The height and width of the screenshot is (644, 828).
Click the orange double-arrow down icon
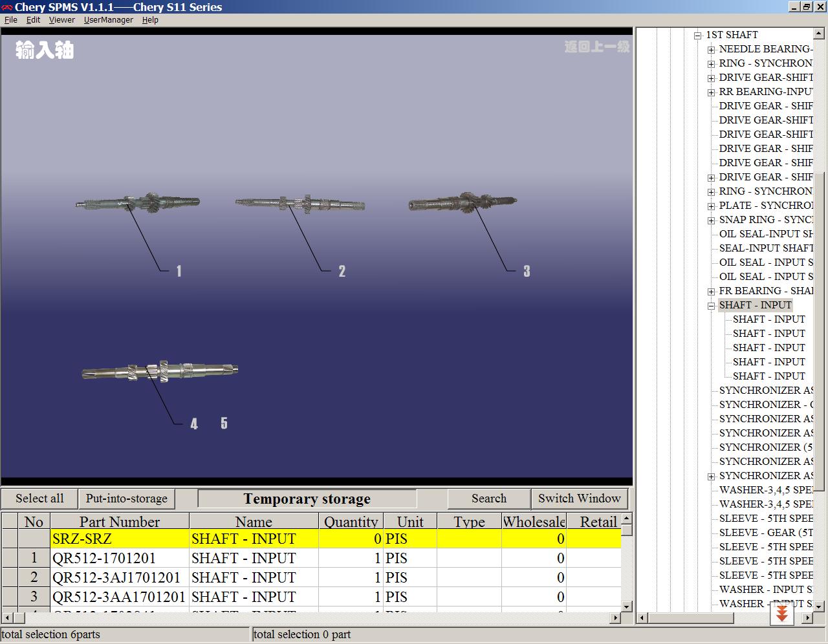coord(781,613)
